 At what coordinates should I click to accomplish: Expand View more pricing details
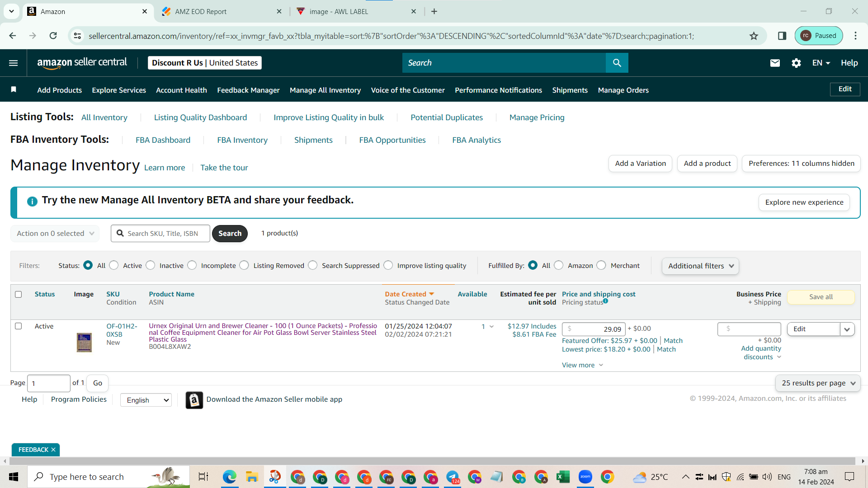coord(582,365)
